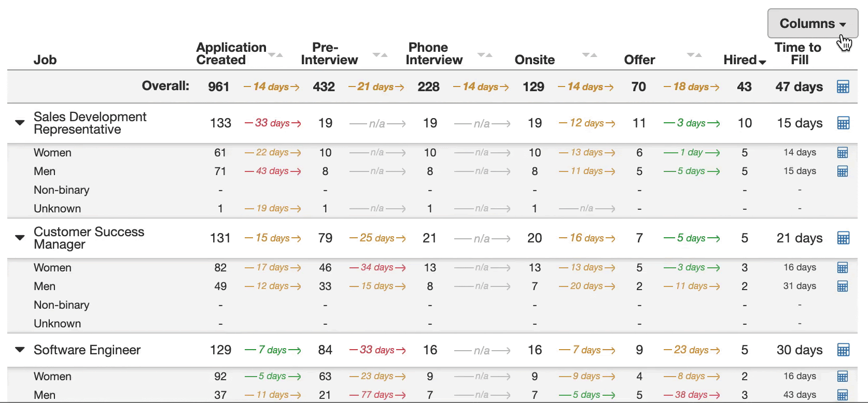Click calculator icon for Women 14 days row
This screenshot has height=403, width=868.
843,153
